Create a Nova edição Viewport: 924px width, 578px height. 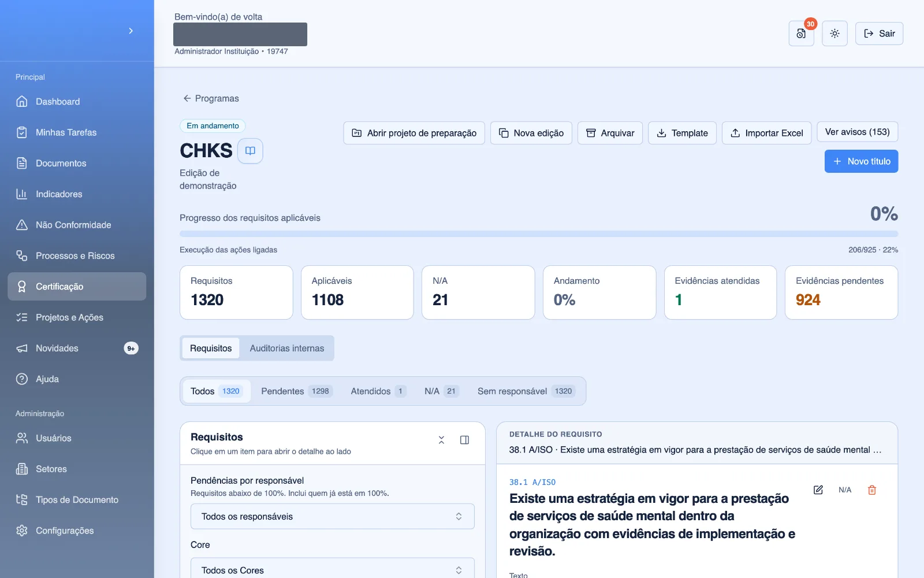[531, 133]
